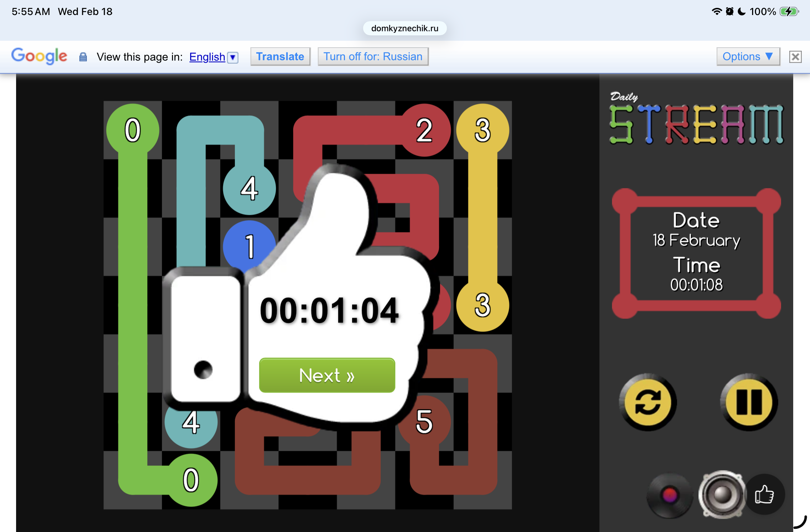Click the Daily Stream logo
This screenshot has height=532, width=810.
click(x=696, y=122)
